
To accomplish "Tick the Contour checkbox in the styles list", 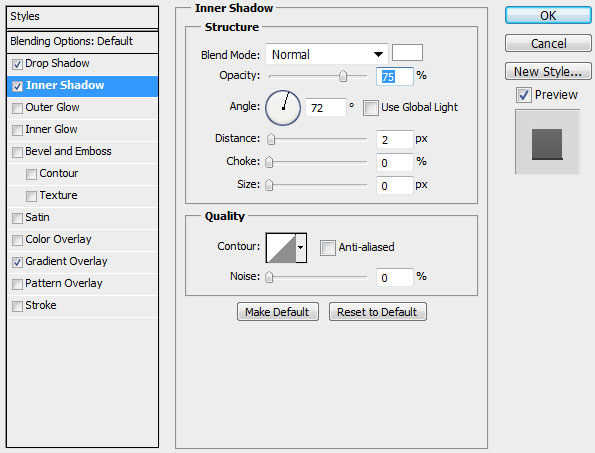I will (31, 174).
